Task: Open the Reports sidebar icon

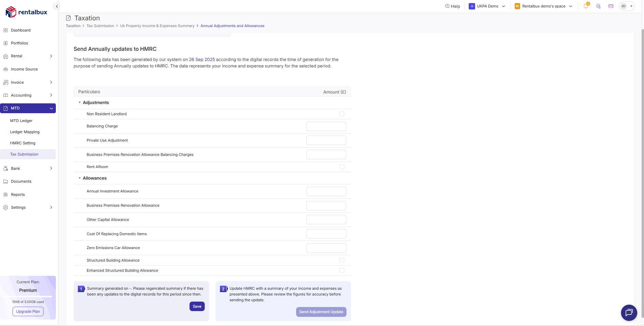Action: click(x=5, y=195)
